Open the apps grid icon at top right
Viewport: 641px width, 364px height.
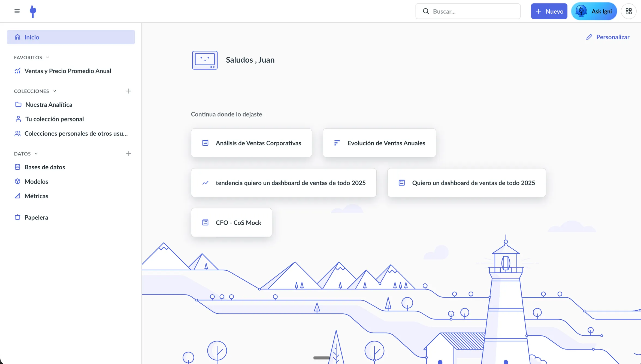628,11
